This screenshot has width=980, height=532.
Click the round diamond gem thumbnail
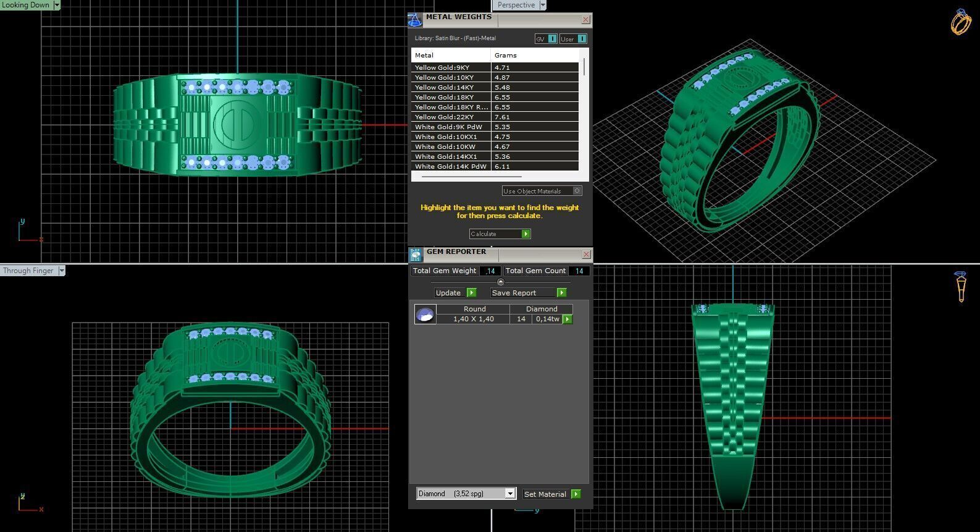tap(425, 315)
